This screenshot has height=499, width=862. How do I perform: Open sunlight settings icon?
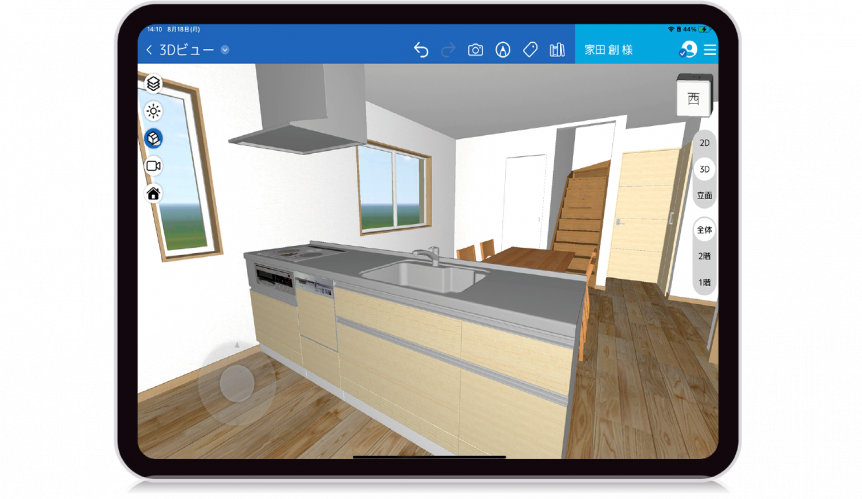pos(153,111)
